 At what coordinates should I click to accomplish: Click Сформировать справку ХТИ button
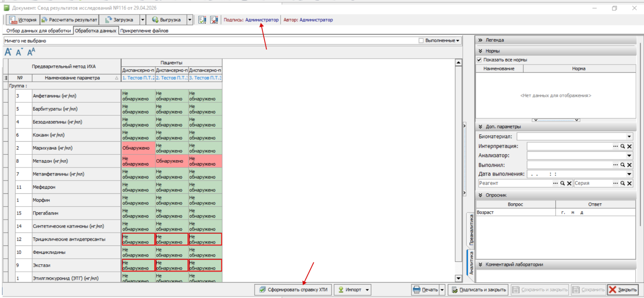click(293, 290)
